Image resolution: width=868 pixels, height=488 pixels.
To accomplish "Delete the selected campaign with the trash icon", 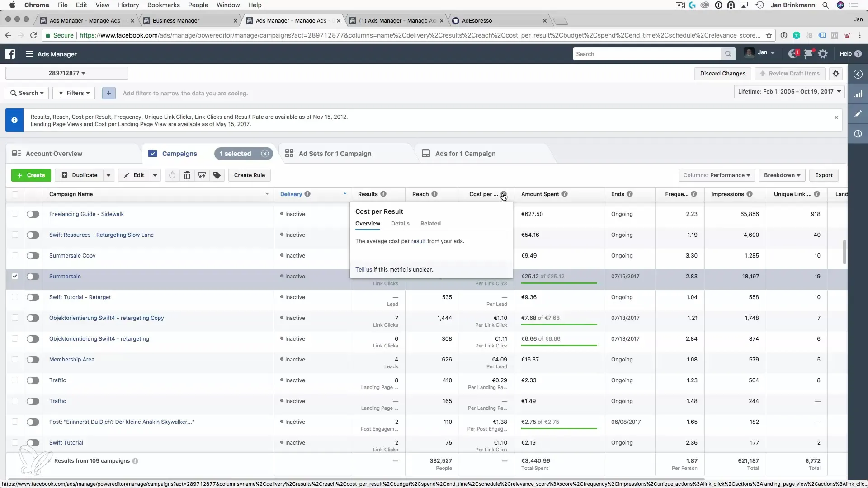I will [187, 175].
